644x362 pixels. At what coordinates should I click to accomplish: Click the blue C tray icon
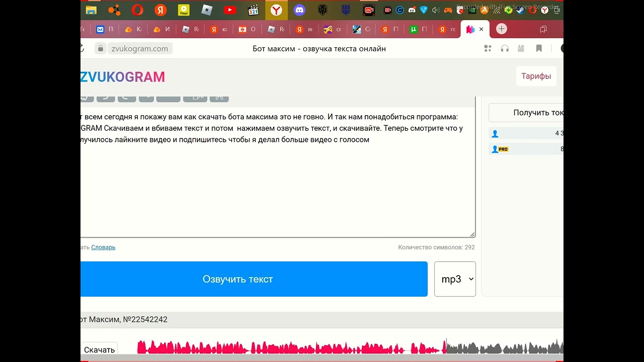click(x=400, y=10)
